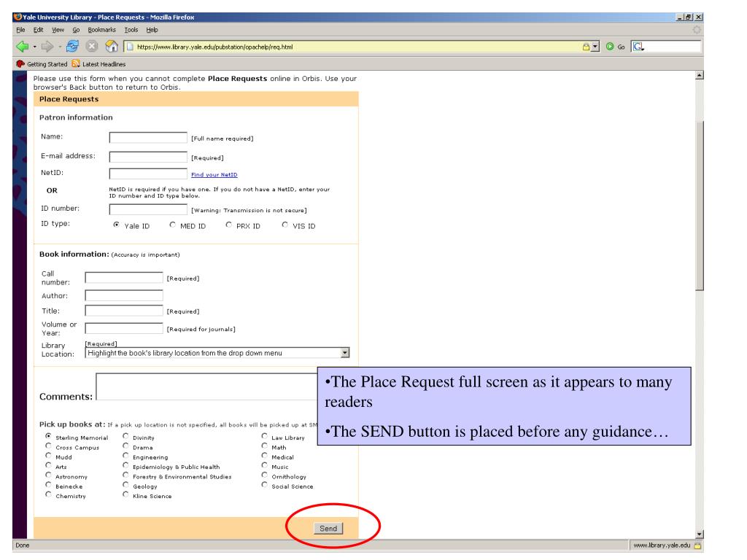This screenshot has width=747, height=560.
Task: Open the Tools menu
Action: [x=131, y=29]
